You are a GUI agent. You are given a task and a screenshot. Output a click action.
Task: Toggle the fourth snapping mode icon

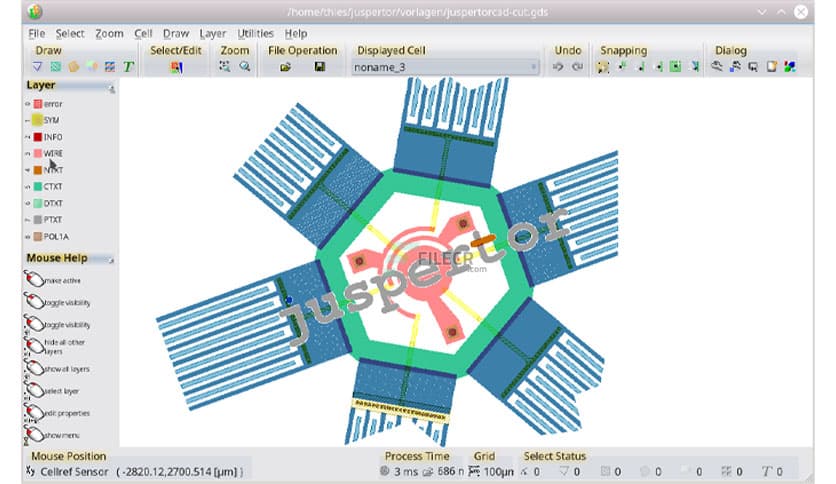pos(658,67)
